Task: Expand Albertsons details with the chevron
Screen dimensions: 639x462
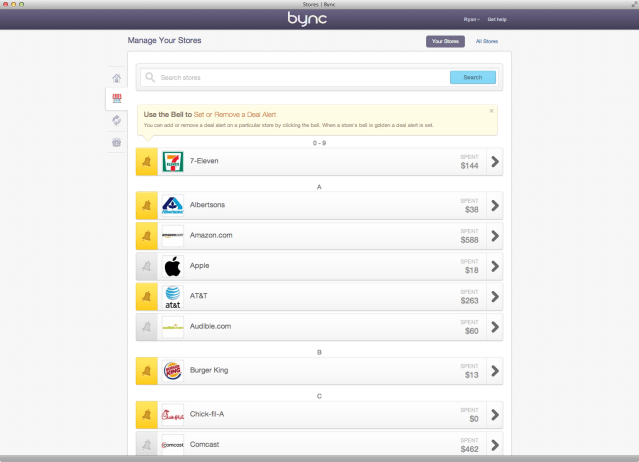Action: [x=495, y=205]
